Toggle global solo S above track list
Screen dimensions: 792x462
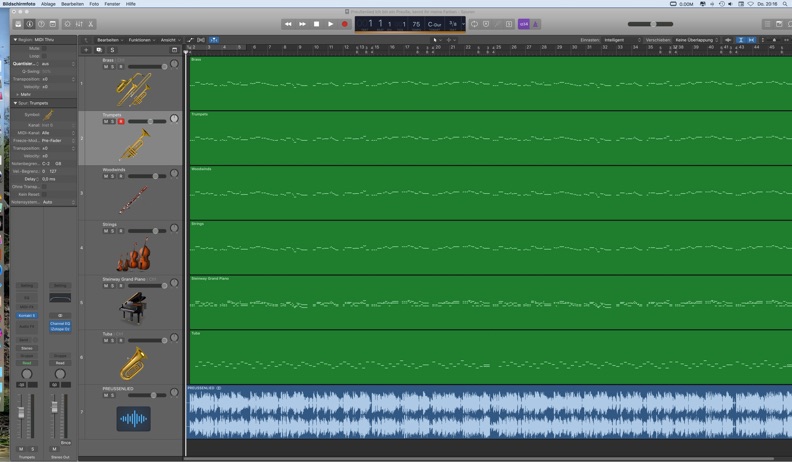pyautogui.click(x=112, y=50)
